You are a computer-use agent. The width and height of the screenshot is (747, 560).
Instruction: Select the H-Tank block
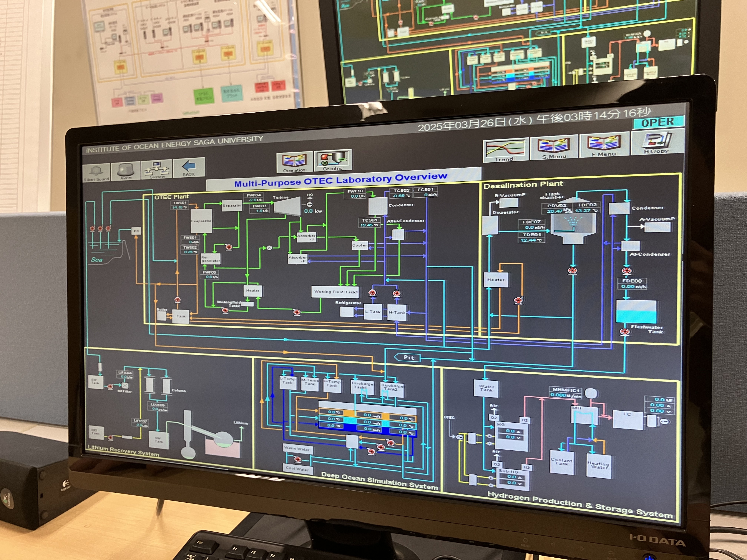(397, 313)
